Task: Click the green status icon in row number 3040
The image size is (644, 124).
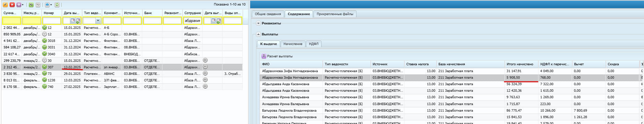Action: point(45,54)
